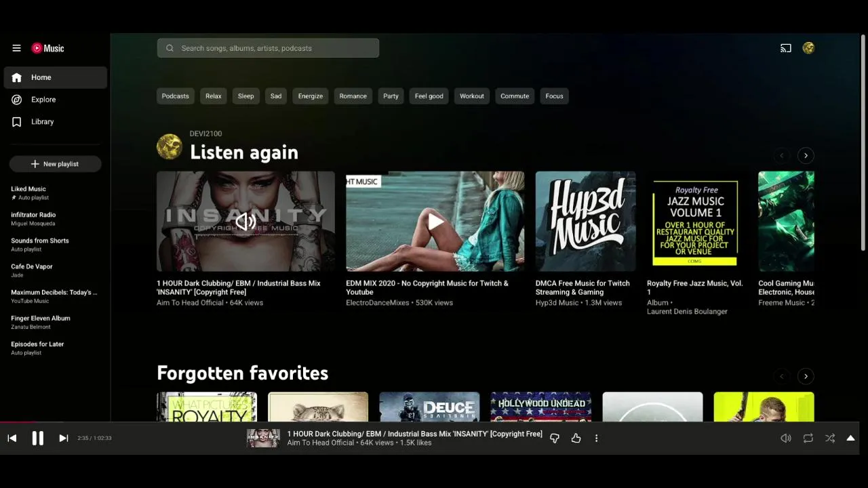The width and height of the screenshot is (868, 488).
Task: Open the Hyp3d Music thumbnail
Action: [x=585, y=221]
